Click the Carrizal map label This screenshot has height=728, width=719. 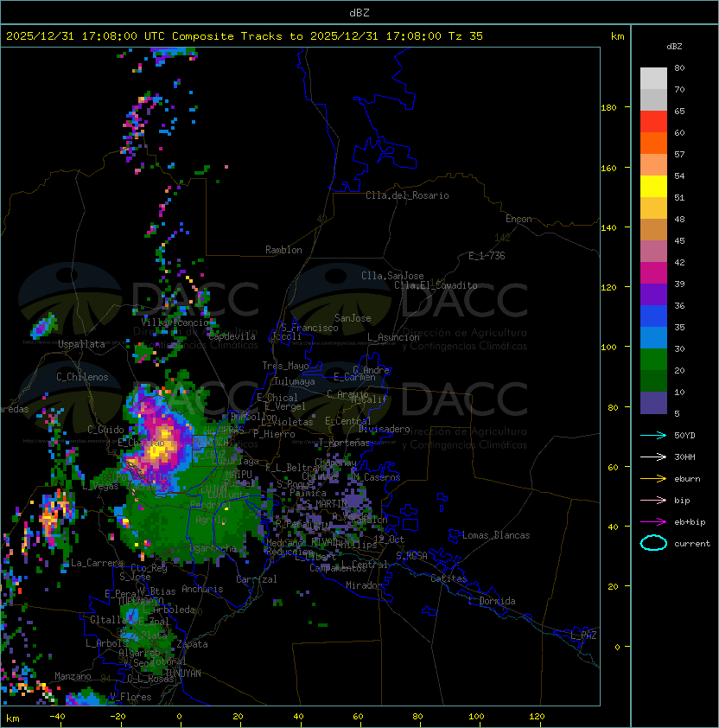(256, 579)
